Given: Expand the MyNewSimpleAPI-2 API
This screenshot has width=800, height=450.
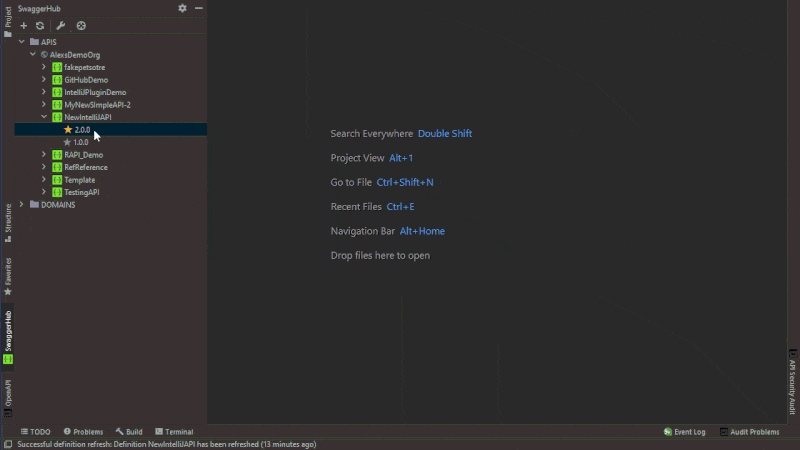Looking at the screenshot, I should [x=44, y=105].
